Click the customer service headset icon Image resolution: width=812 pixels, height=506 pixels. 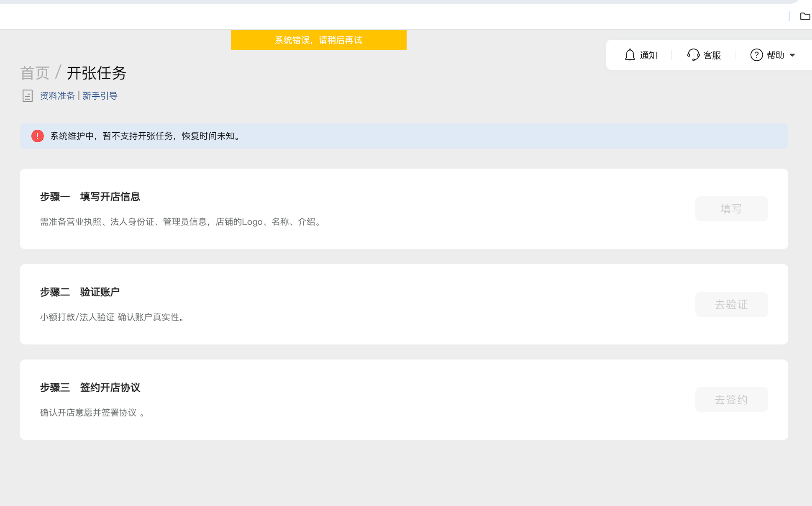693,55
